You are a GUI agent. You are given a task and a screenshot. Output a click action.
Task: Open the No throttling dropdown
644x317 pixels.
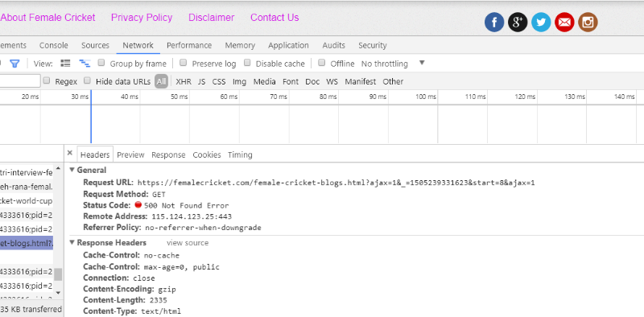pos(393,64)
